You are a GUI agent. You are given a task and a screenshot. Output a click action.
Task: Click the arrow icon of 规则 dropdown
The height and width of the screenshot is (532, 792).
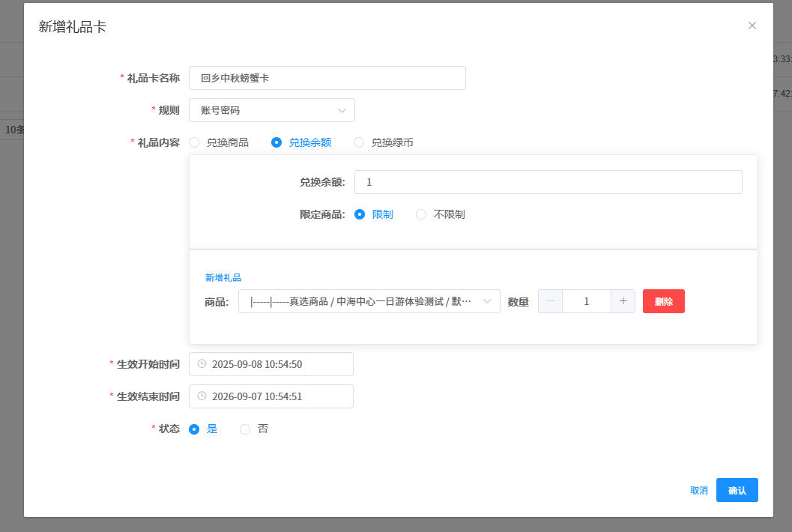pyautogui.click(x=342, y=110)
